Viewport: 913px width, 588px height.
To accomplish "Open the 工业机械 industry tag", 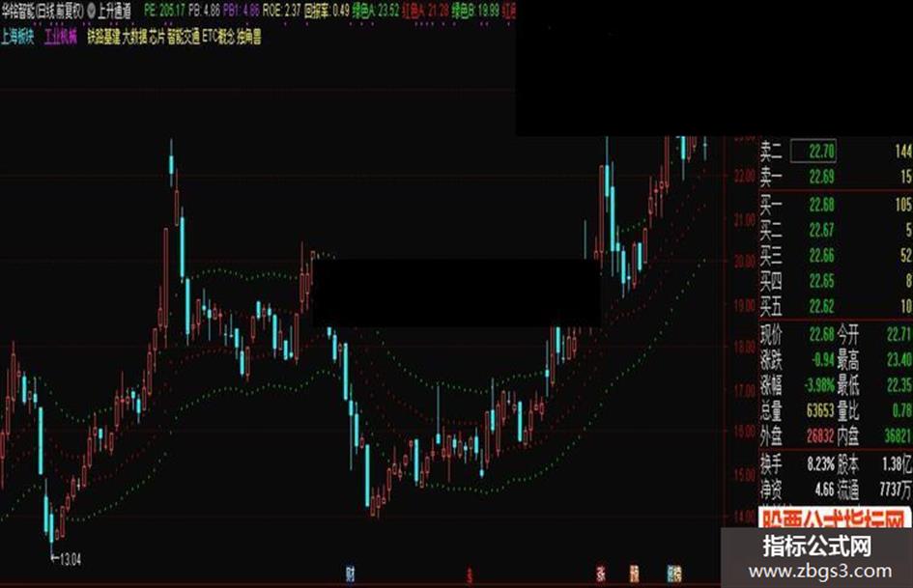I will click(x=61, y=37).
